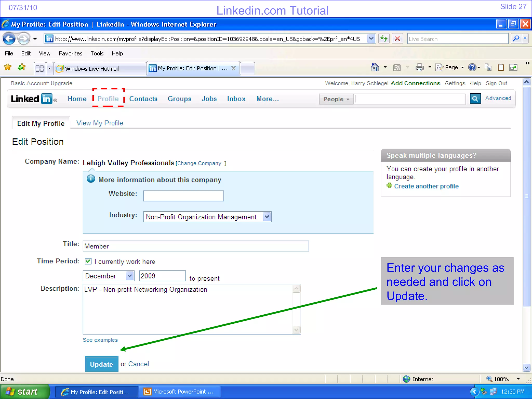Click the Jobs navigation link

[x=209, y=99]
